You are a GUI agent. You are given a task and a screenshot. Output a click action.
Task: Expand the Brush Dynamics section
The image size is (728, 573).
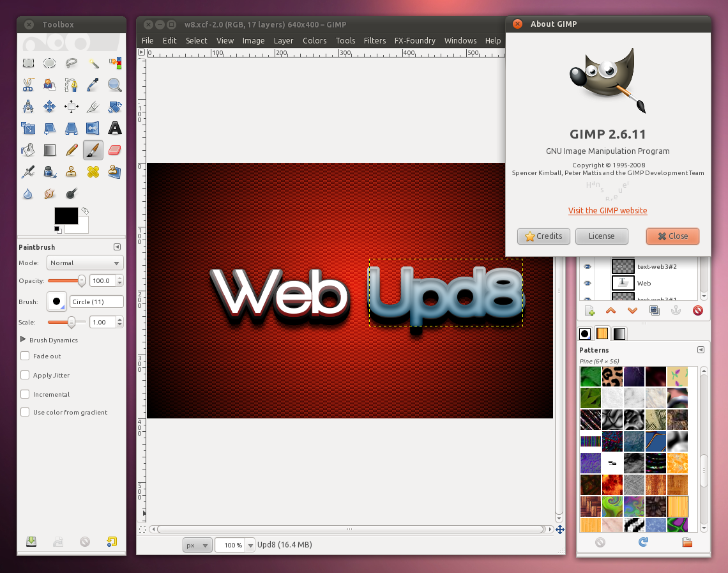(23, 339)
